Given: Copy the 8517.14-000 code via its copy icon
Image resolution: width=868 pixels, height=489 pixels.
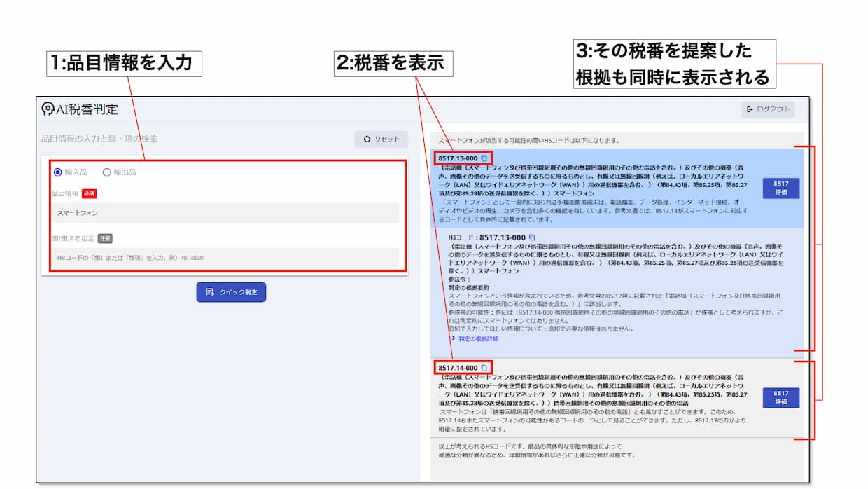Looking at the screenshot, I should click(484, 368).
